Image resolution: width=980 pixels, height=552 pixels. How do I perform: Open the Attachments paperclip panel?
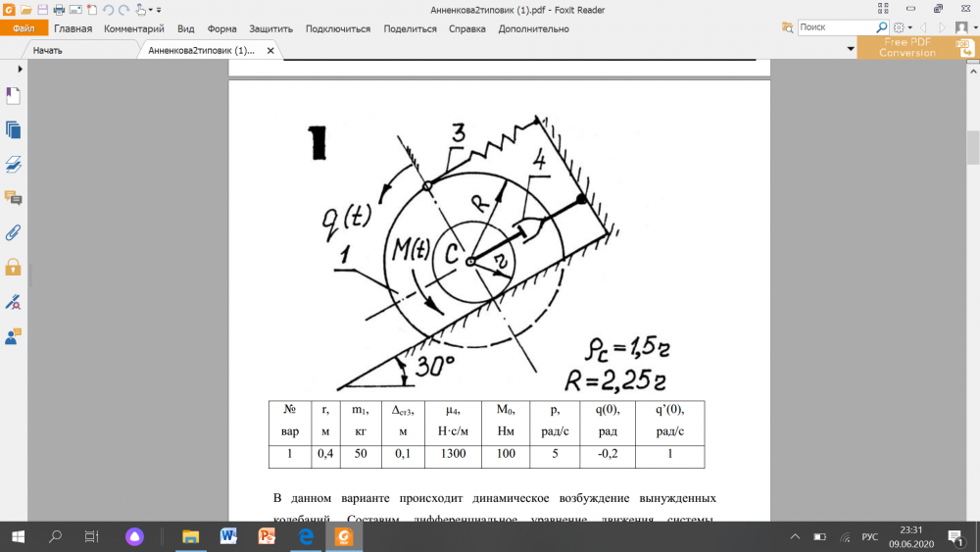(13, 232)
